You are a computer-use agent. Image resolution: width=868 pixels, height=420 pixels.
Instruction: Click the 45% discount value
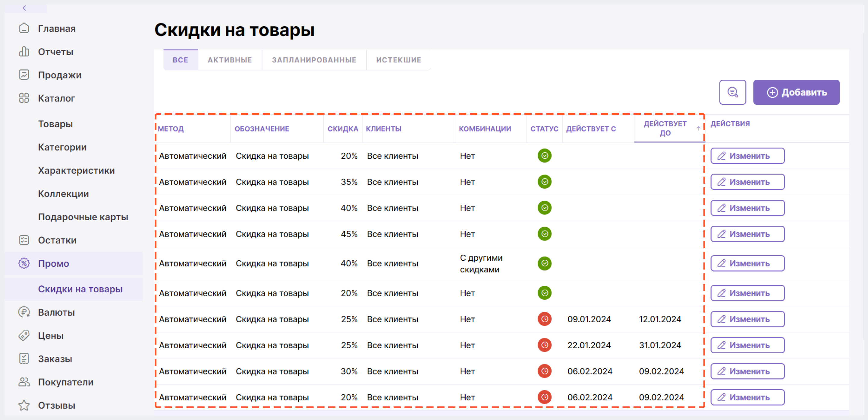pyautogui.click(x=349, y=234)
